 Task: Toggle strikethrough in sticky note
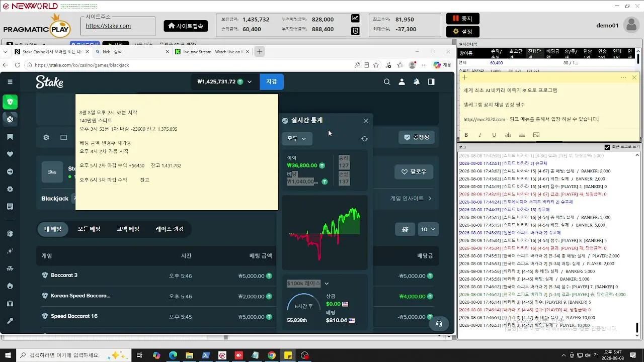[508, 135]
